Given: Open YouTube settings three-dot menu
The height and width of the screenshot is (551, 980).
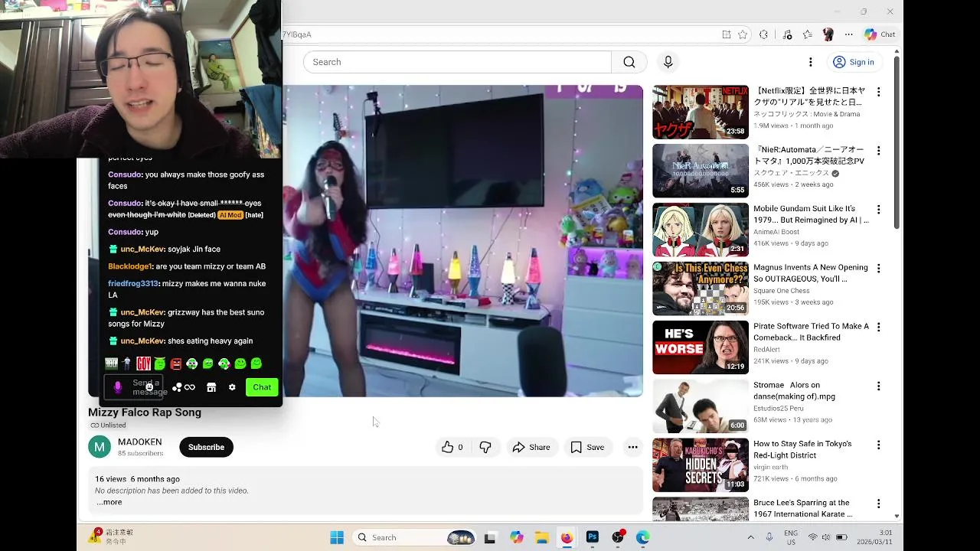Looking at the screenshot, I should click(811, 62).
